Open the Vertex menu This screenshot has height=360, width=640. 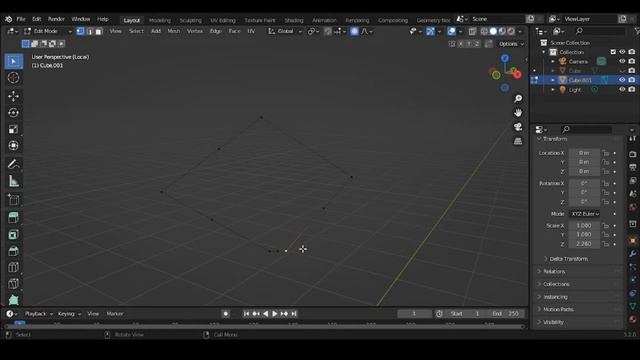click(195, 31)
